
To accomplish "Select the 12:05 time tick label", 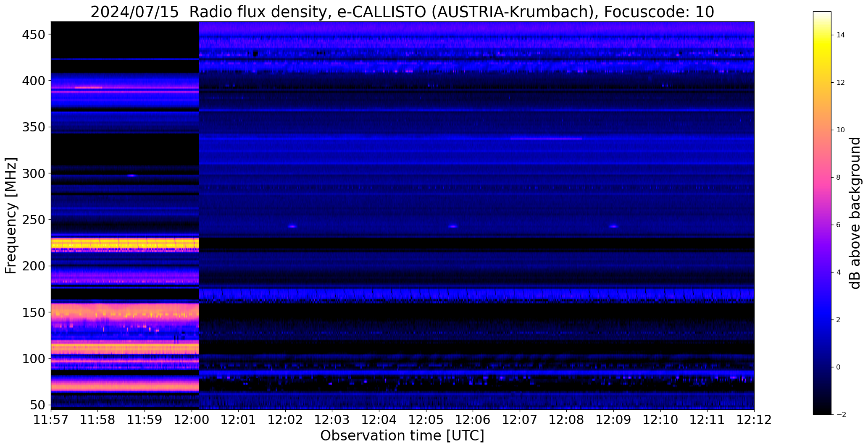I will 426,419.
